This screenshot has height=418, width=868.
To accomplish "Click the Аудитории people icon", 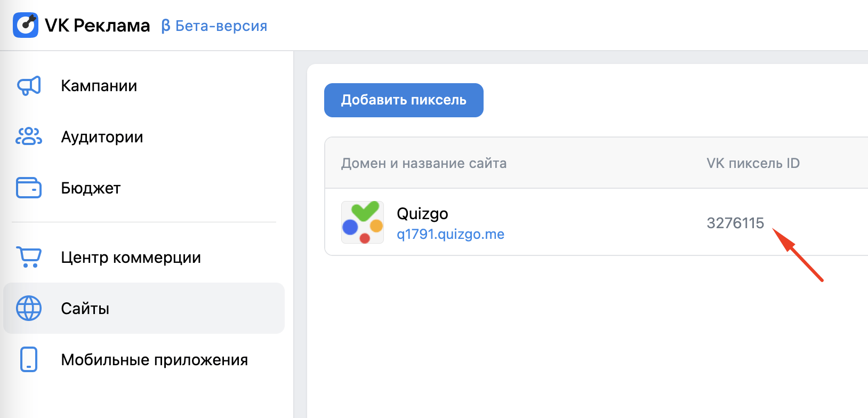I will coord(29,136).
